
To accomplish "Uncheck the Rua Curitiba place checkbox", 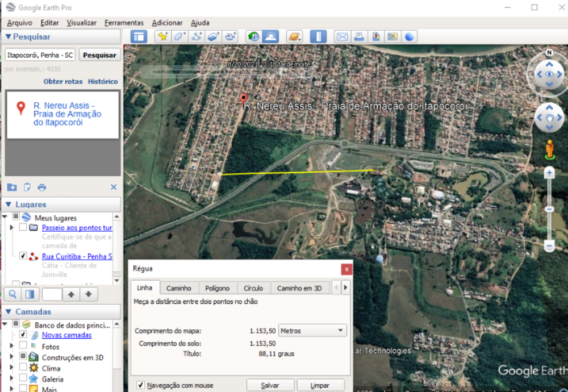I will point(23,256).
